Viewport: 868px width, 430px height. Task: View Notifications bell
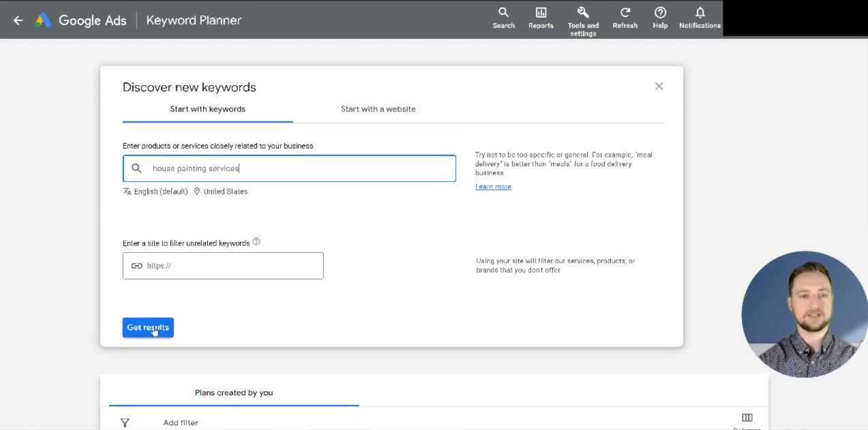click(x=700, y=18)
